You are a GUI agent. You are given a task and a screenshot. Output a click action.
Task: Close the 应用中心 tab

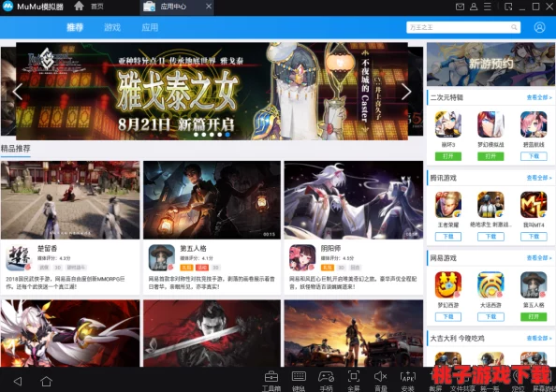209,7
